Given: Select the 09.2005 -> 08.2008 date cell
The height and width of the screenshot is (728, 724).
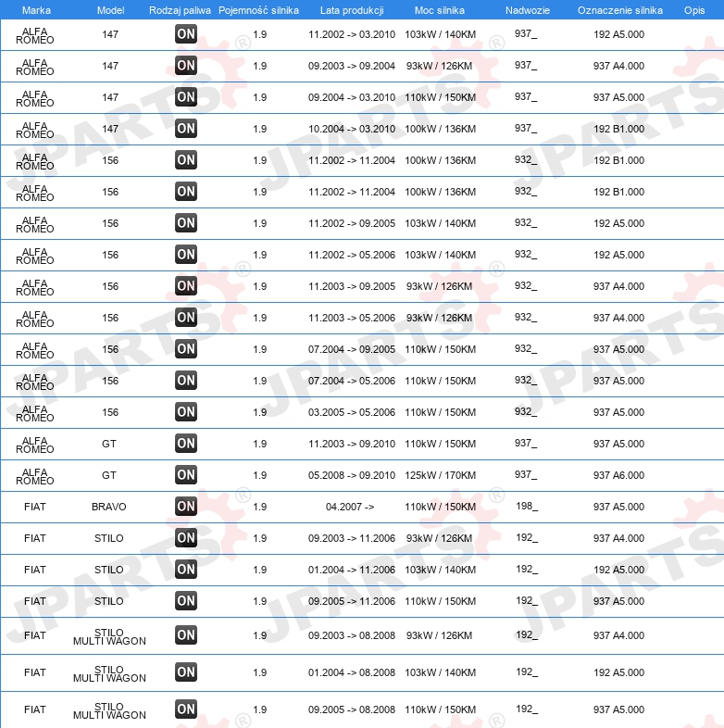Looking at the screenshot, I should tap(352, 709).
